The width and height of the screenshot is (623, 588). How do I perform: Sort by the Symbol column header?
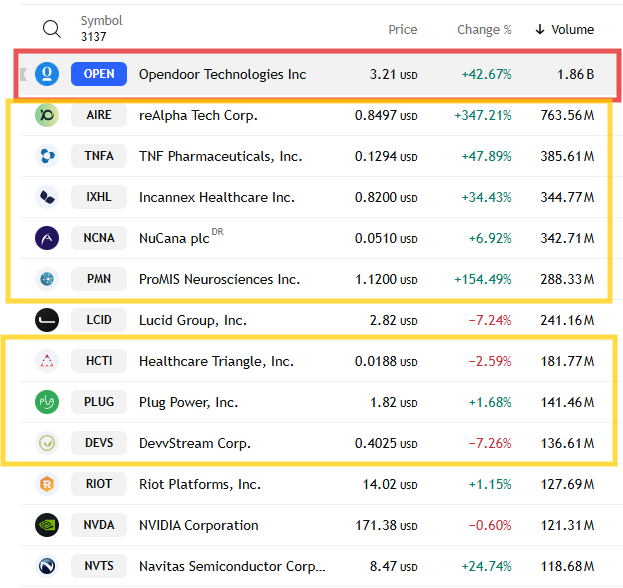101,21
